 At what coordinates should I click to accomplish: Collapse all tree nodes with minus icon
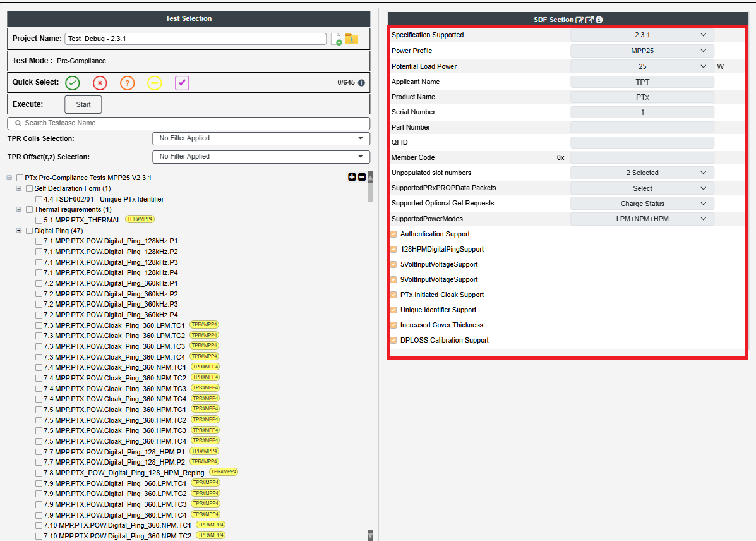362,177
